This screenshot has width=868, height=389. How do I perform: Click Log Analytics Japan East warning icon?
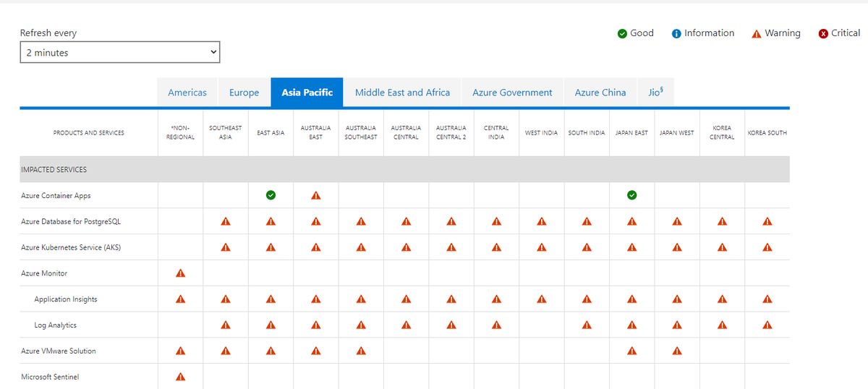coord(631,325)
